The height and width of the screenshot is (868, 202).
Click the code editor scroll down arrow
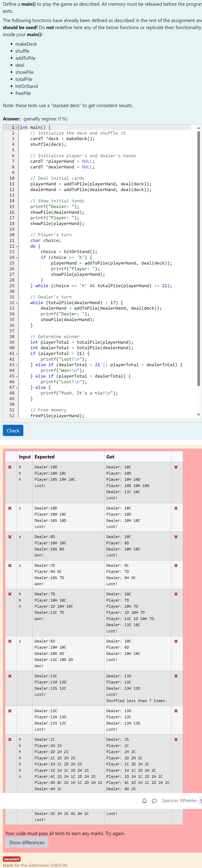click(x=199, y=415)
